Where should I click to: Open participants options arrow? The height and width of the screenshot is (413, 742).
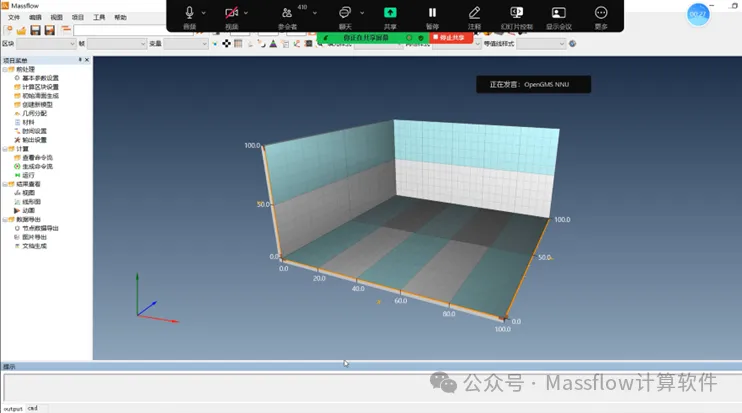(x=315, y=13)
